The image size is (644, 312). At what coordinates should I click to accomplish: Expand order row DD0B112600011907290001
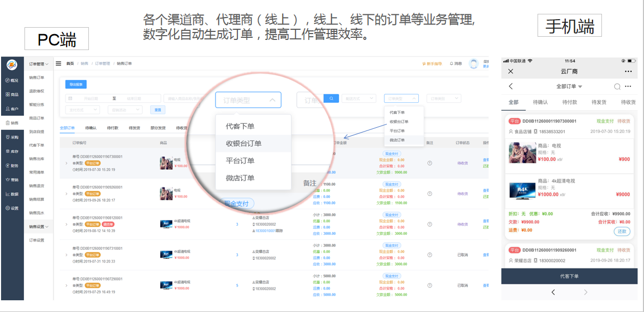(67, 285)
